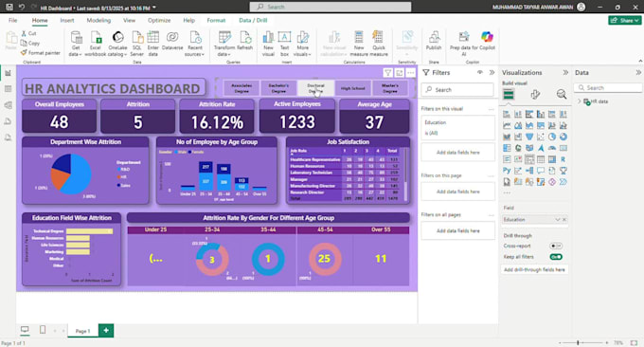This screenshot has height=347, width=644.
Task: Switch to Report view in the left sidebar
Action: (x=8, y=73)
